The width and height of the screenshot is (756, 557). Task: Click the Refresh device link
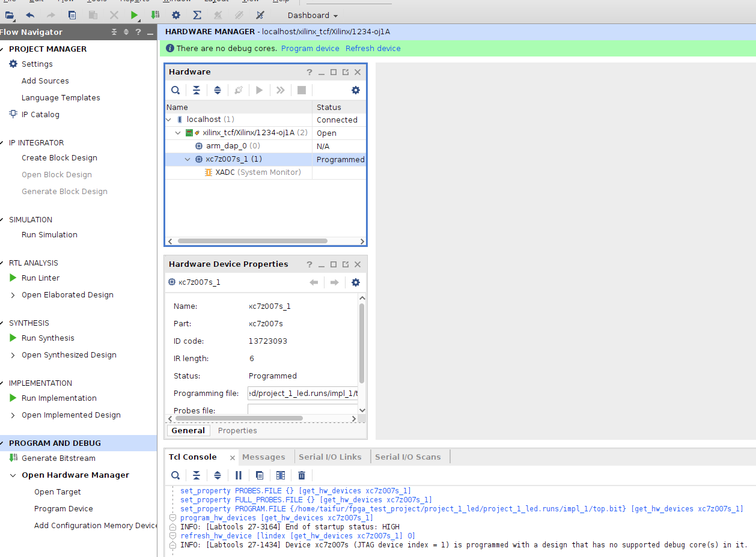[373, 49]
